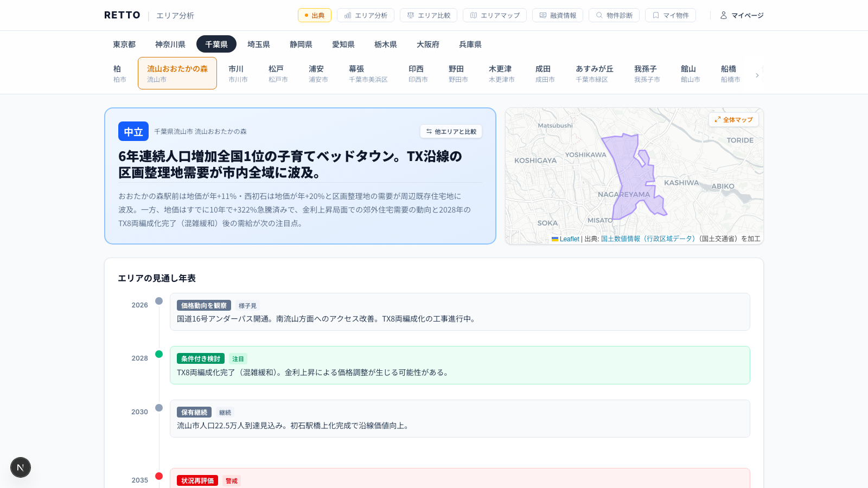
Task: Select the 静岡県 prefecture tab
Action: coord(301,44)
